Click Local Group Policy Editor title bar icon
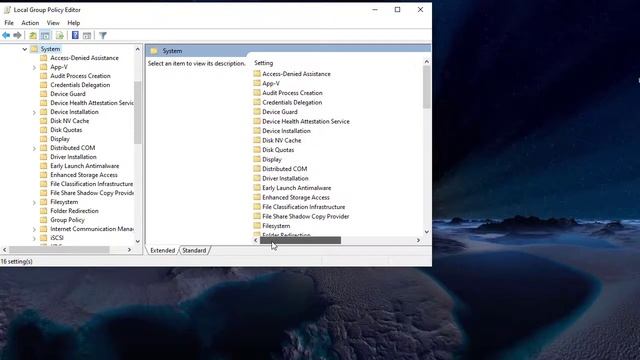Screen dimensions: 640x360 tap(7, 10)
